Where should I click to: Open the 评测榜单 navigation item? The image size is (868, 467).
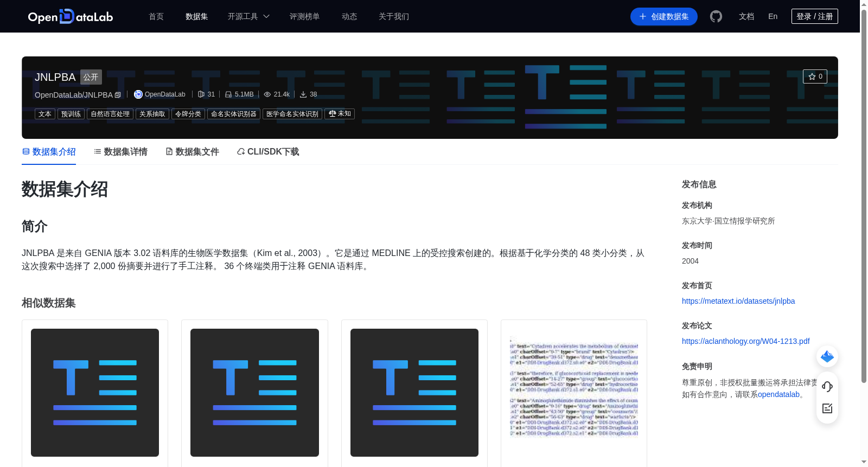click(x=304, y=16)
